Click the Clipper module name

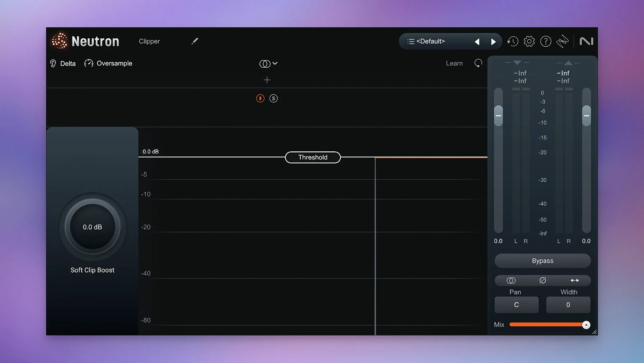[x=149, y=41]
